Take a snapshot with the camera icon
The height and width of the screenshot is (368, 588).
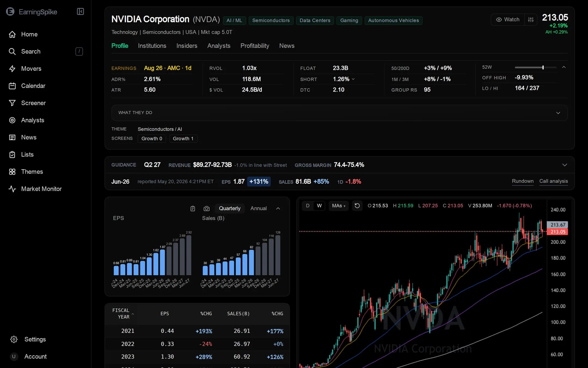(x=207, y=209)
